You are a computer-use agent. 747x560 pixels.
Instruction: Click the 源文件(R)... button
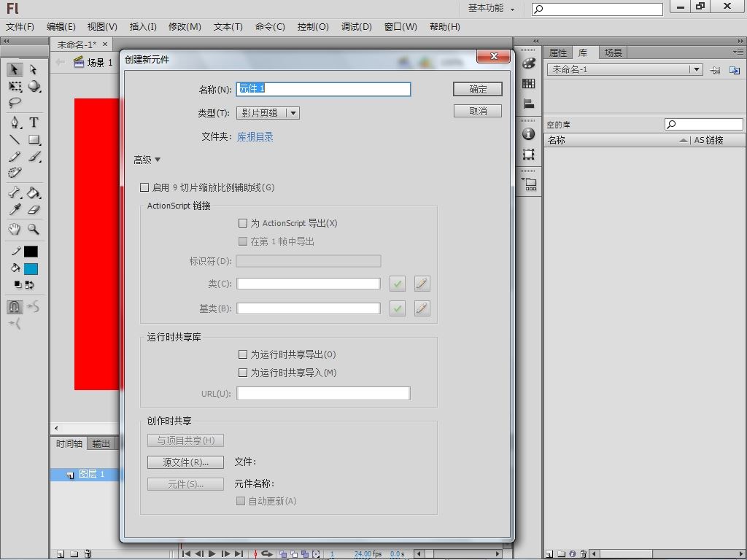pyautogui.click(x=185, y=462)
